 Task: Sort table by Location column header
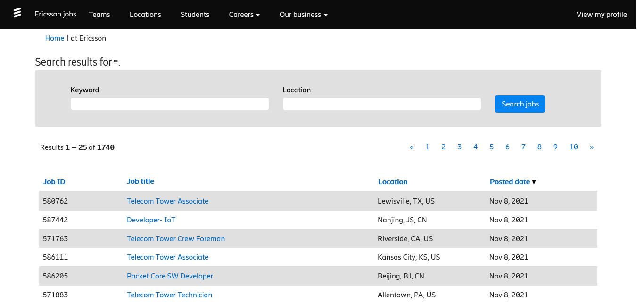tap(393, 182)
